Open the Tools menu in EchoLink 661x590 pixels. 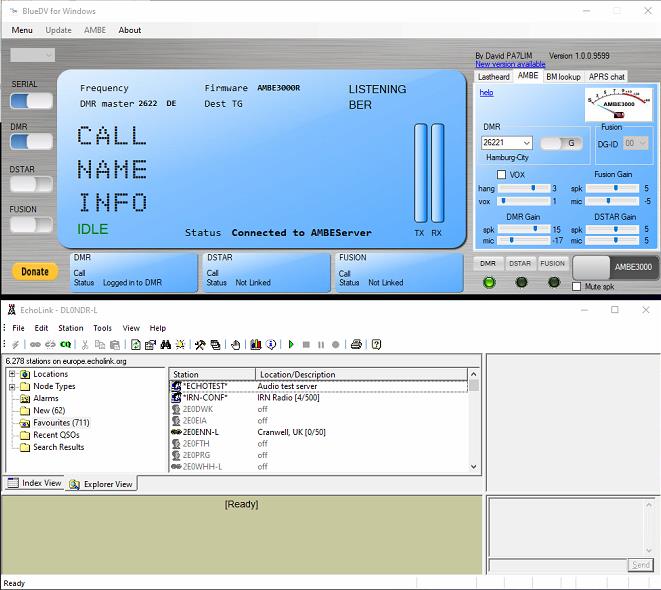tap(102, 328)
